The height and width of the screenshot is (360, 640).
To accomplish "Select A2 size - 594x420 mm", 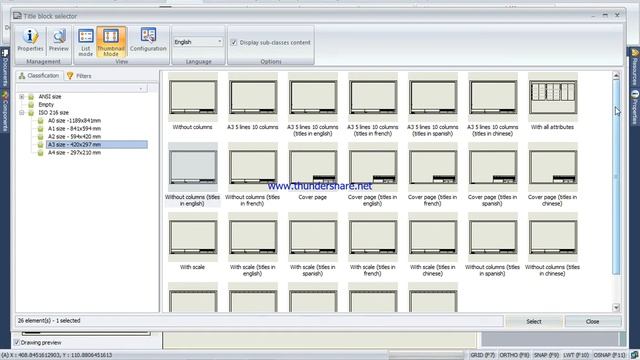I will pos(74,136).
